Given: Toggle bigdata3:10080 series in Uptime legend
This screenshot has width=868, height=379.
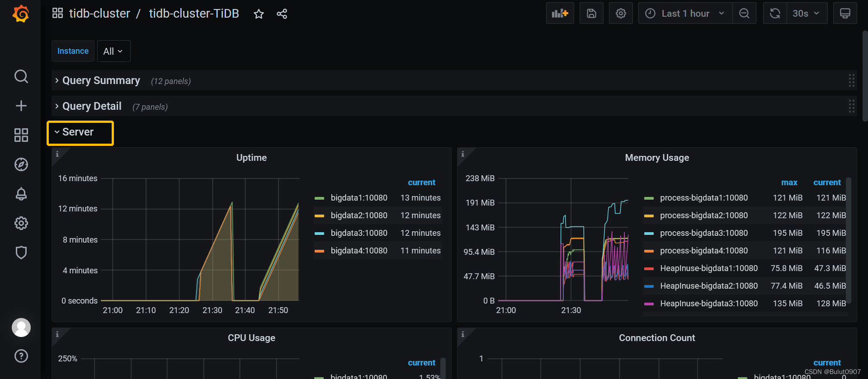Looking at the screenshot, I should pos(359,233).
